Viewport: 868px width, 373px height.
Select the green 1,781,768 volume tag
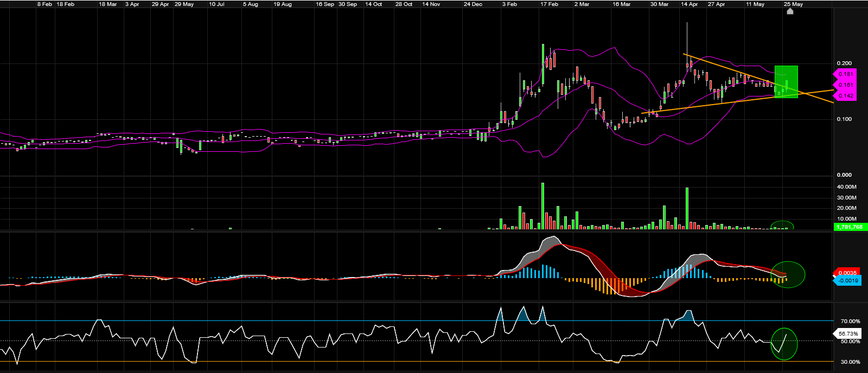850,227
